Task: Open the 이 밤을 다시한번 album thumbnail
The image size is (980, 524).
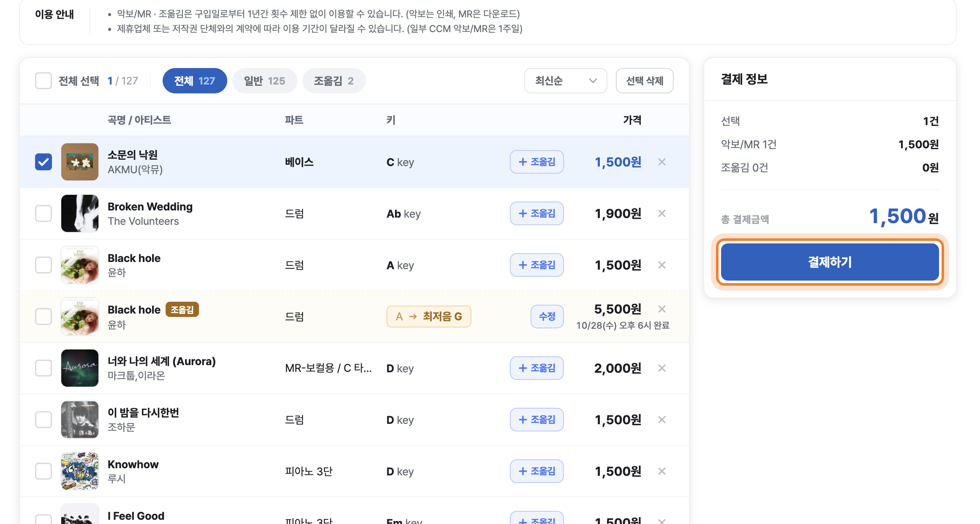Action: click(80, 420)
